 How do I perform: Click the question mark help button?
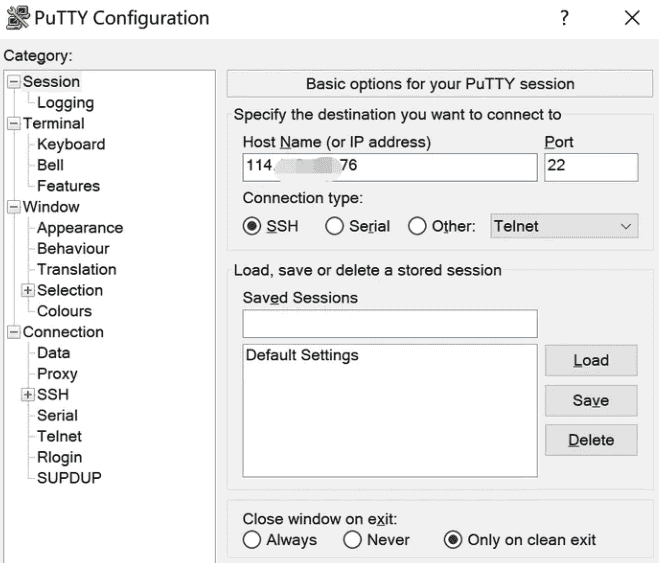(x=565, y=18)
